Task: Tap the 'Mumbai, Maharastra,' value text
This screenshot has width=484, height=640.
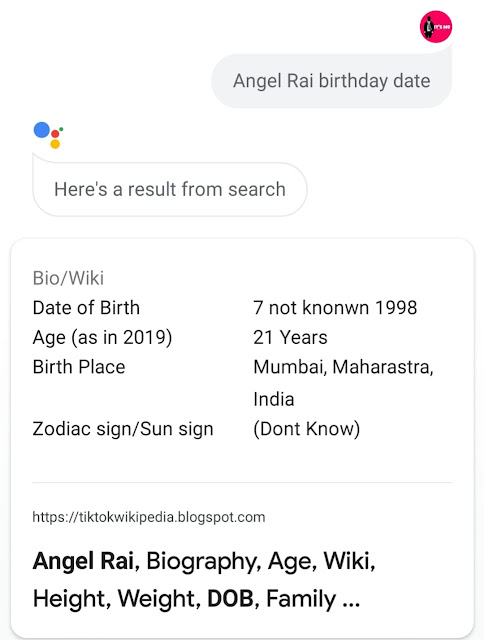Action: point(343,367)
